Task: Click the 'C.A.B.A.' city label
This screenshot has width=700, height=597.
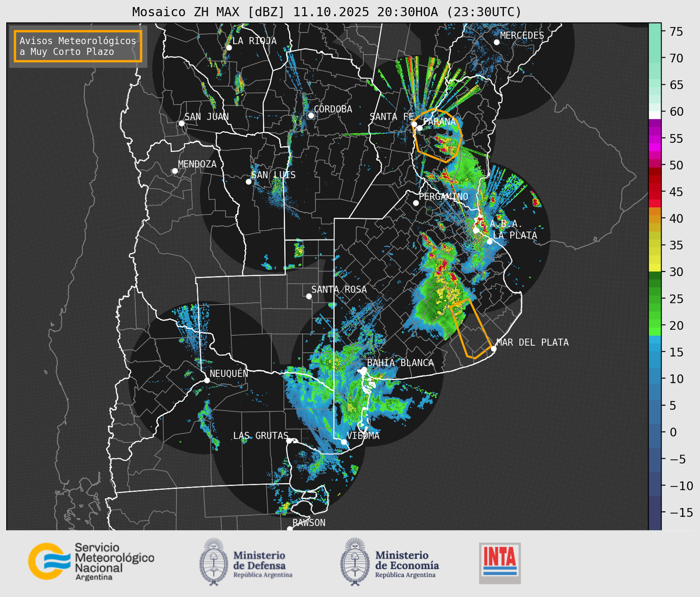Action: pyautogui.click(x=501, y=224)
